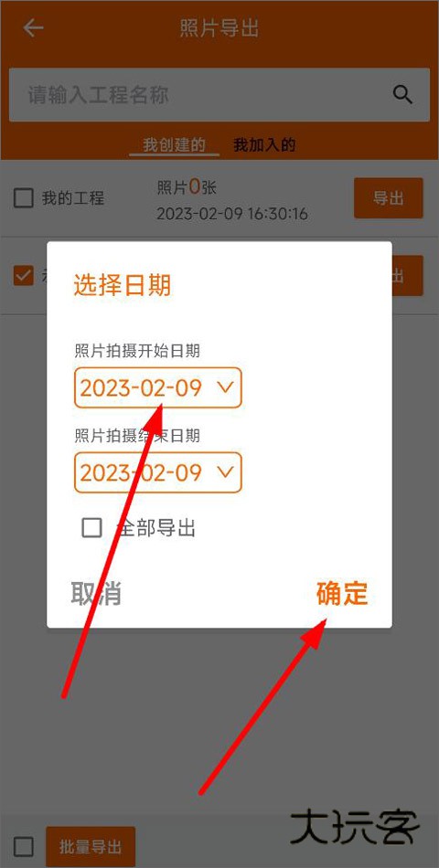Enable the 全部导出 checkbox
Viewport: 439px width, 868px height.
coord(92,528)
